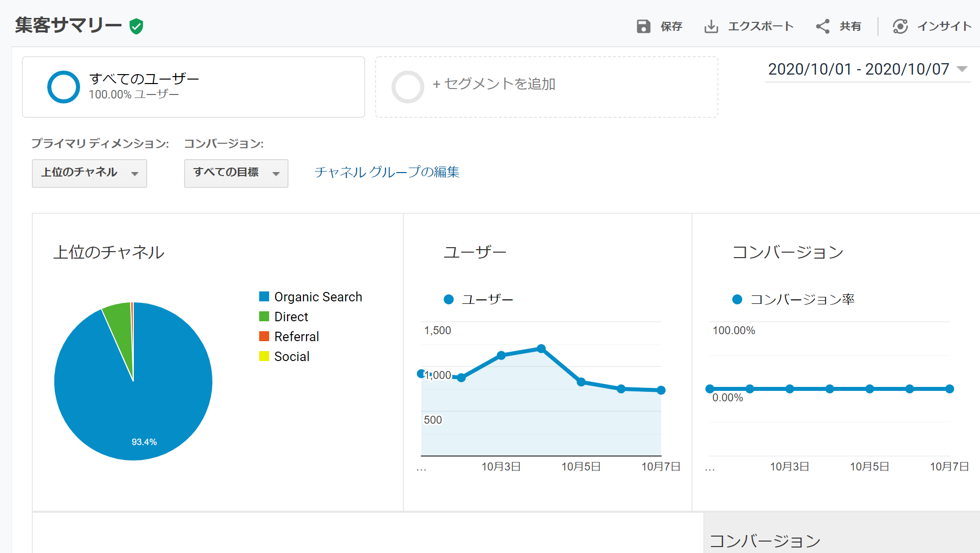Click the Share (共有) icon

pos(822,26)
